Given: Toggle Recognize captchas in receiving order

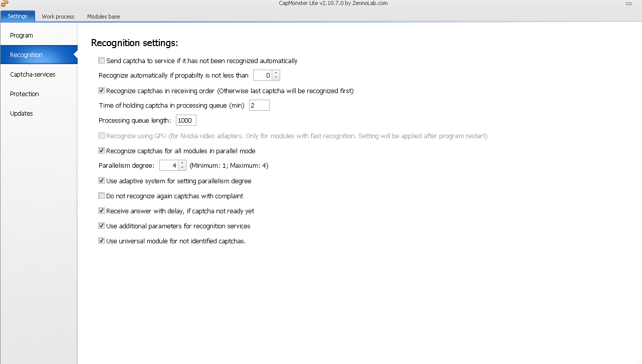Looking at the screenshot, I should (102, 91).
